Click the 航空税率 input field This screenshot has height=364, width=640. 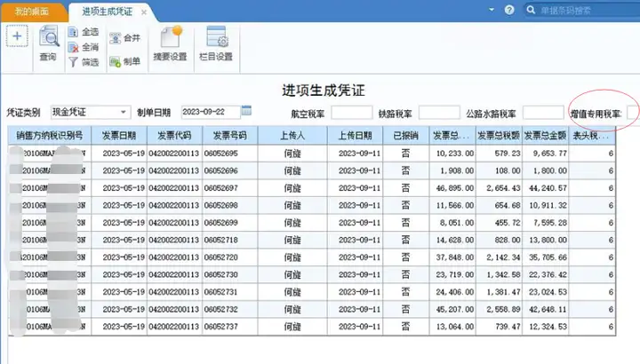point(352,113)
